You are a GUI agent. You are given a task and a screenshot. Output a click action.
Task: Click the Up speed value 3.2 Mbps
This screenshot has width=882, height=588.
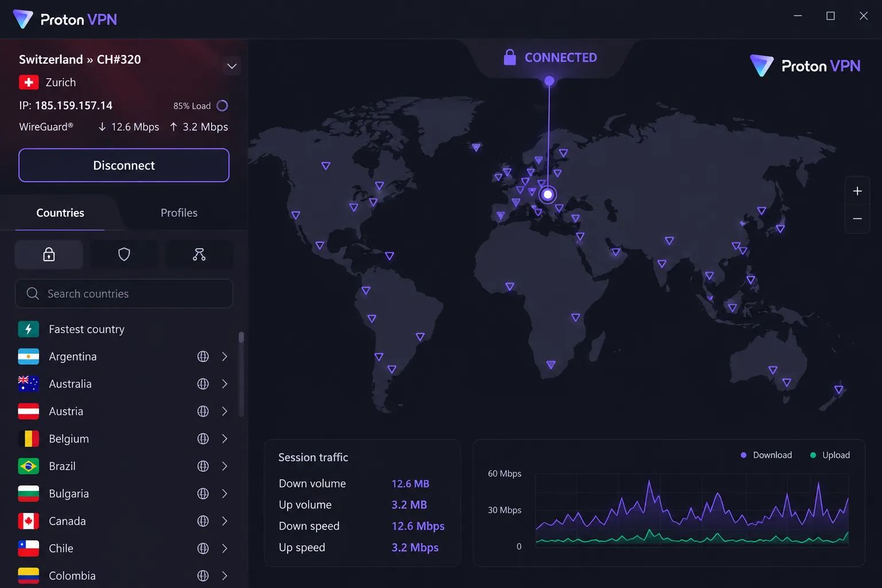415,548
